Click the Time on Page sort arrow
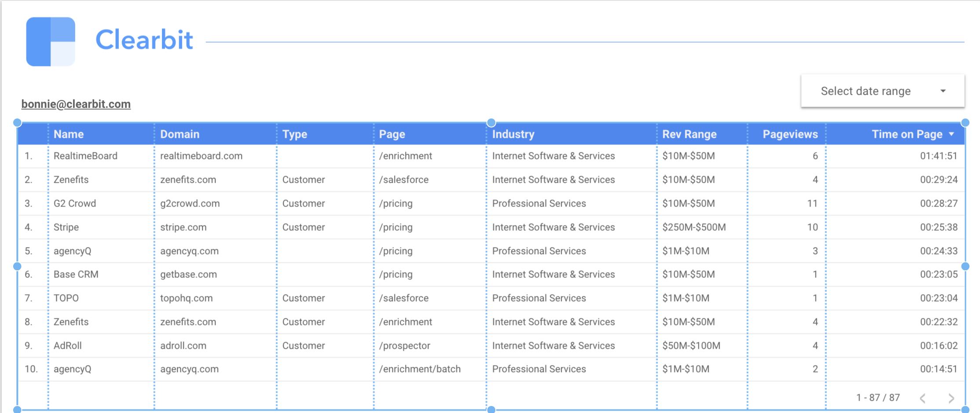980x413 pixels. click(951, 134)
